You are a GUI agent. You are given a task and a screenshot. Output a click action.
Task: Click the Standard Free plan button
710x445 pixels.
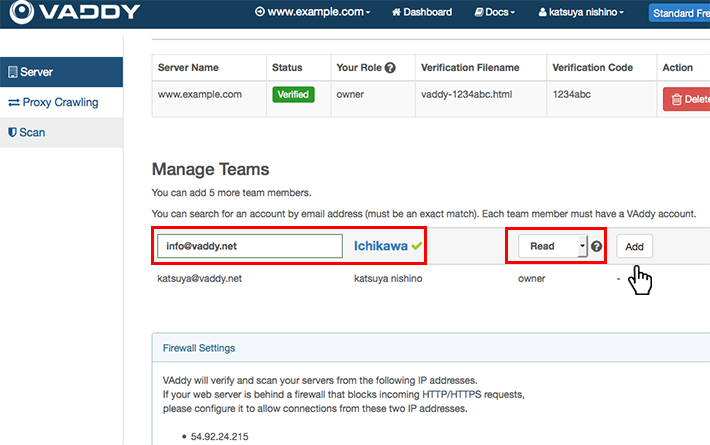point(679,13)
